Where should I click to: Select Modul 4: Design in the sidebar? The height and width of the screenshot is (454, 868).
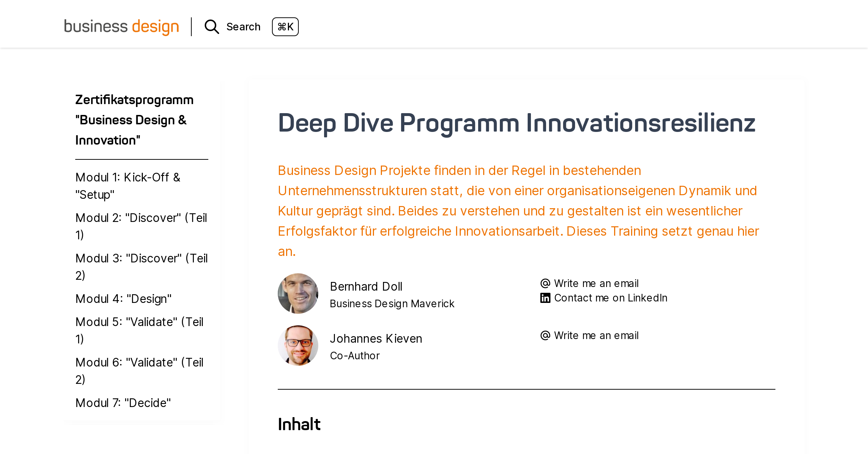(x=123, y=299)
